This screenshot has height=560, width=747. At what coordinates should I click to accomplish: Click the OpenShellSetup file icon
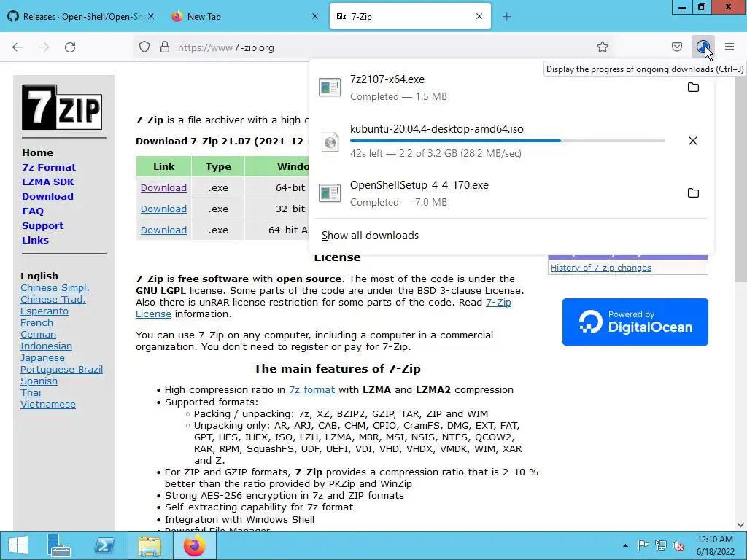click(330, 192)
